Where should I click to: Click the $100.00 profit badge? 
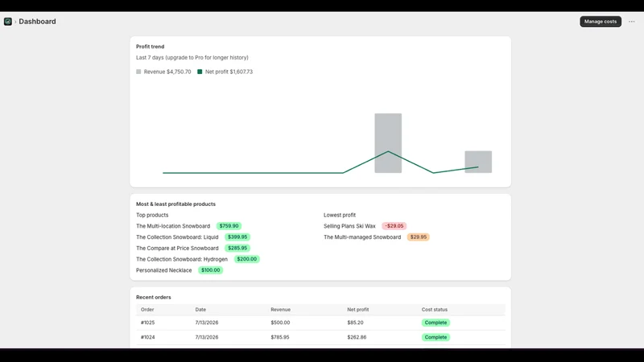click(x=210, y=270)
